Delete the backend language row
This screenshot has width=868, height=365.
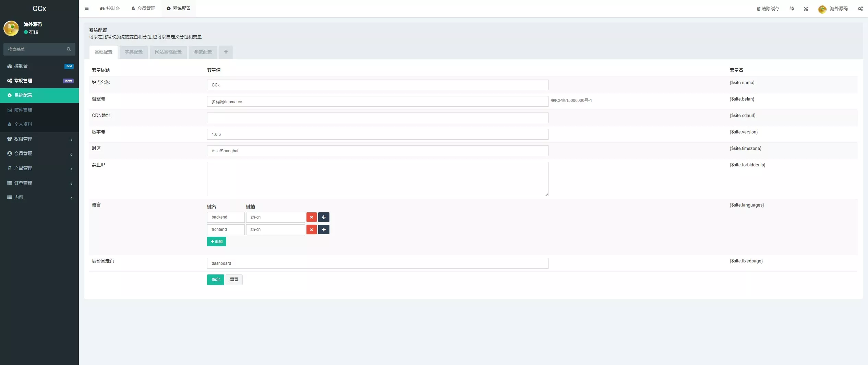click(x=311, y=217)
